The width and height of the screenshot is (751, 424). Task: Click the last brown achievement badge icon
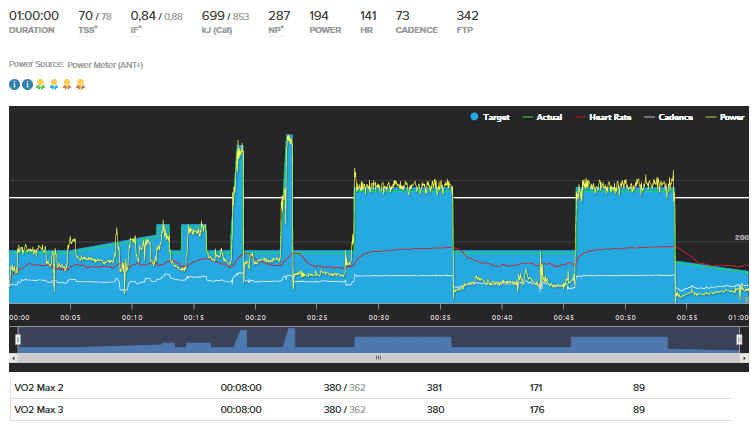pos(80,85)
